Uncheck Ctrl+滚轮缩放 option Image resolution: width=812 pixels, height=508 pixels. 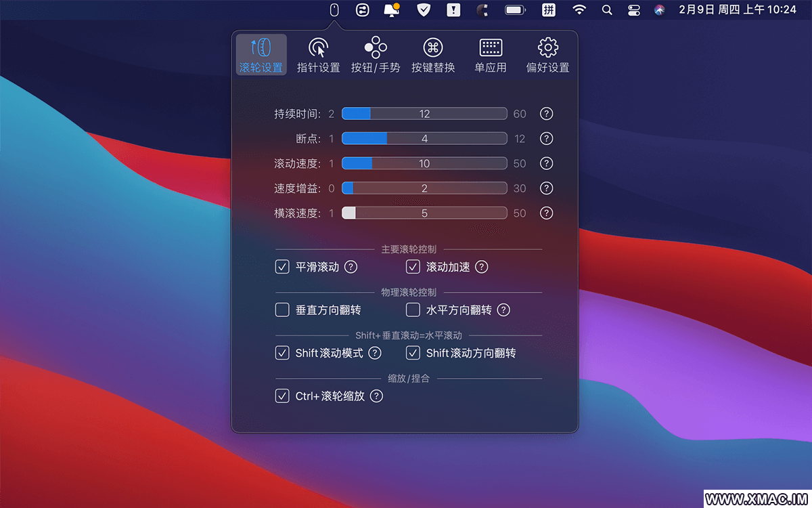(x=282, y=396)
